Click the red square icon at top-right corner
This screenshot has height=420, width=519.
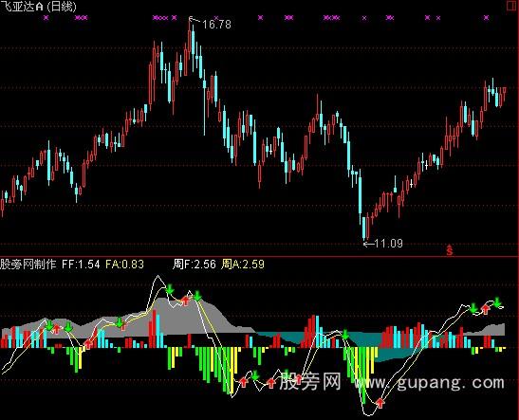[511, 6]
